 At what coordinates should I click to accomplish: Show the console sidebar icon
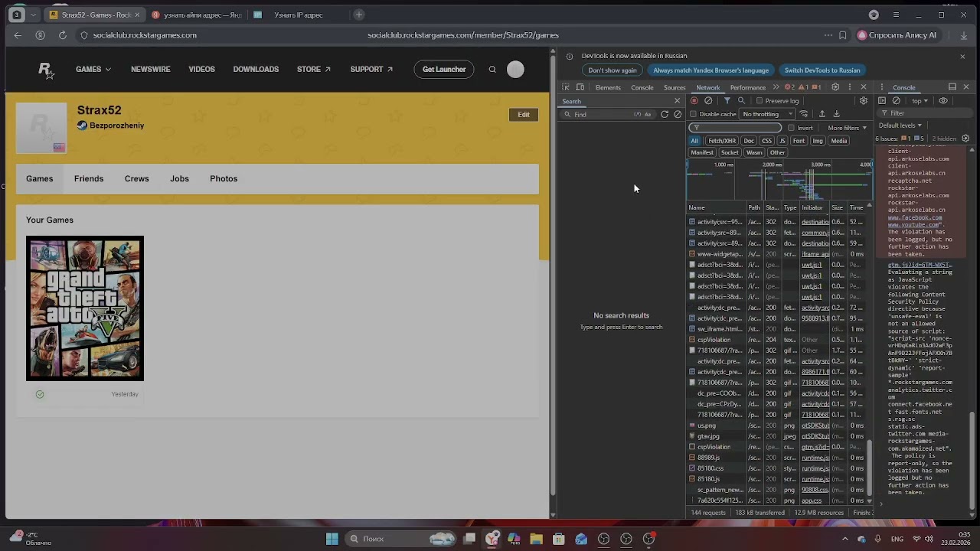click(882, 101)
